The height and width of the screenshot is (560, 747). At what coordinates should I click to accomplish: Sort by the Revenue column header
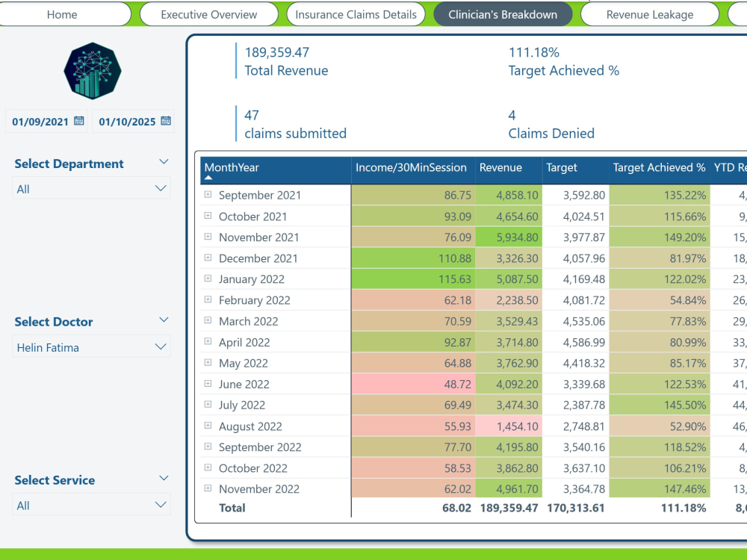[x=508, y=169]
